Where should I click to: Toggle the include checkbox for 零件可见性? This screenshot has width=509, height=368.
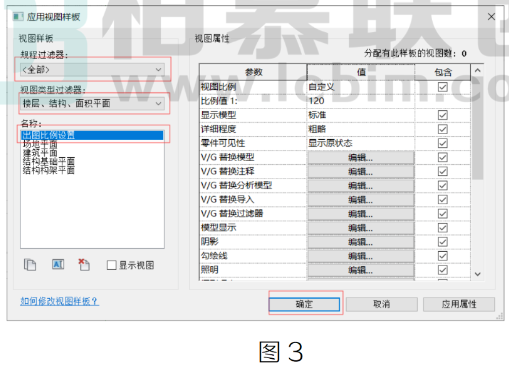tap(443, 143)
